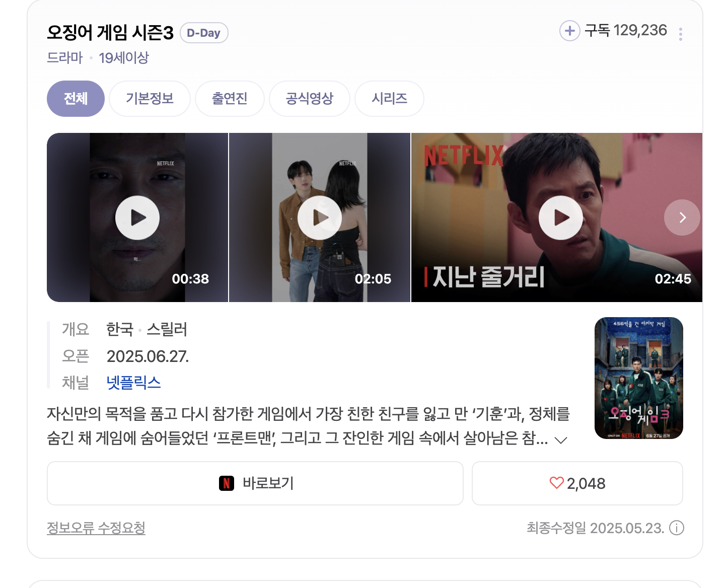
Task: Switch to the 기본정보 tab
Action: 150,99
